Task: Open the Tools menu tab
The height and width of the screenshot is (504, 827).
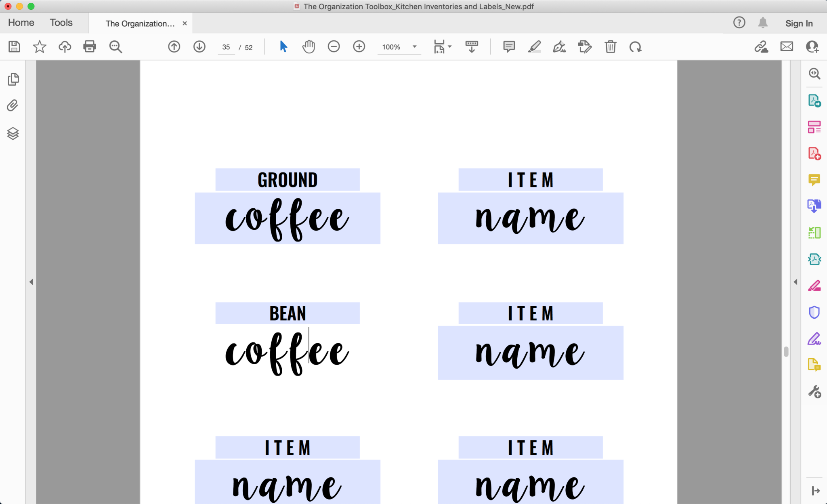Action: tap(61, 23)
